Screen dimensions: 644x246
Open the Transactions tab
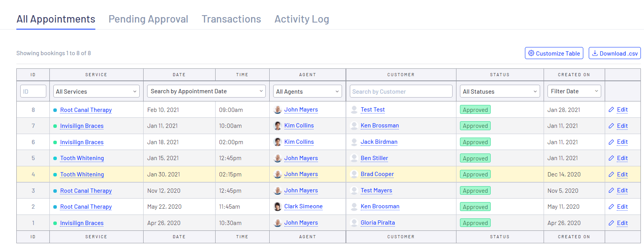[231, 19]
